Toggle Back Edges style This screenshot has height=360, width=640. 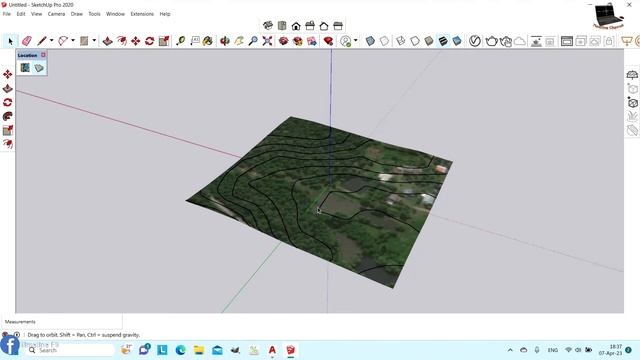(384, 41)
